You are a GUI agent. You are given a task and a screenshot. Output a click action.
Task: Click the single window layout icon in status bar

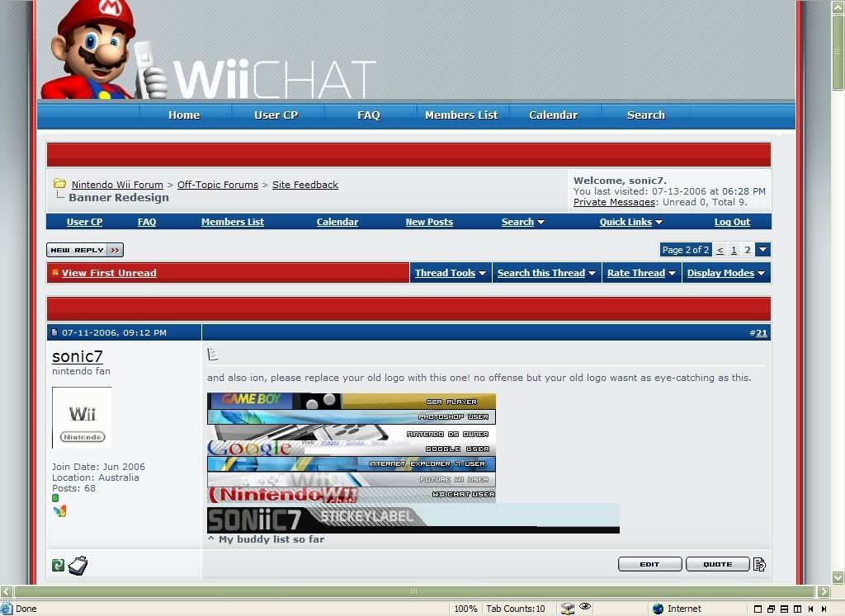758,609
